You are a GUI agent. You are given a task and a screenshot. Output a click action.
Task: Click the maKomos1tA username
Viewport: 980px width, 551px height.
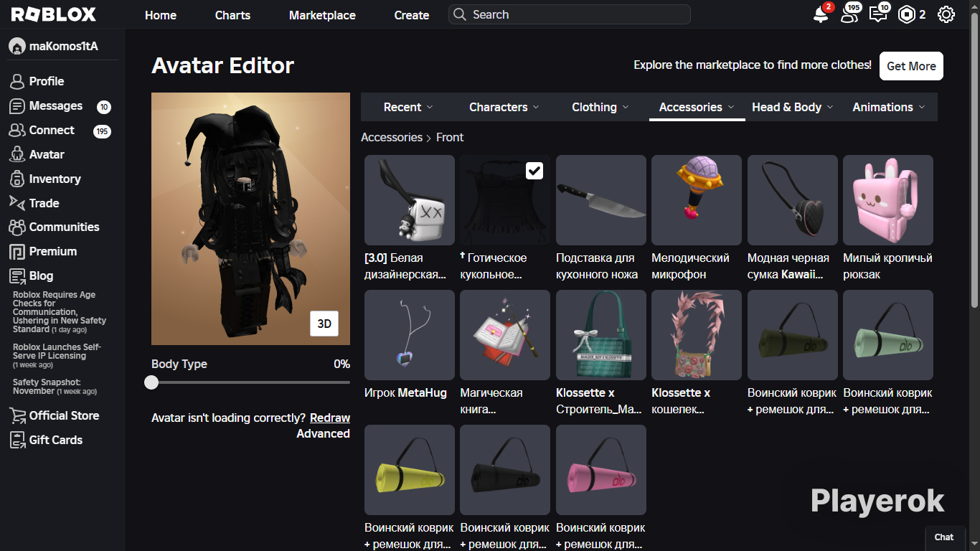tap(64, 47)
